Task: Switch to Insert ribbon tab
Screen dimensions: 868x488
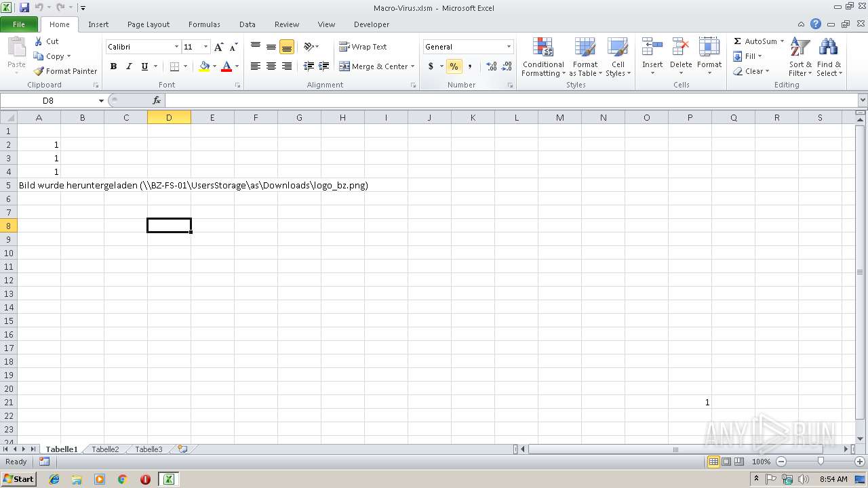Action: pos(98,24)
